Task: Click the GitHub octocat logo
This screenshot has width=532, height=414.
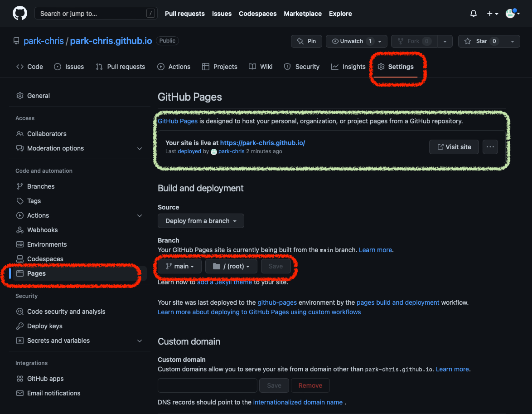Action: pyautogui.click(x=19, y=14)
